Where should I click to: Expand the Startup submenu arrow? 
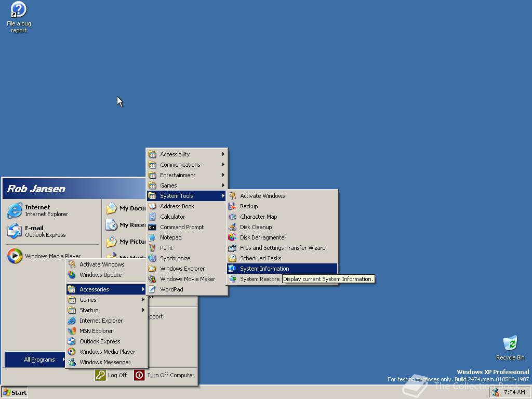[143, 310]
